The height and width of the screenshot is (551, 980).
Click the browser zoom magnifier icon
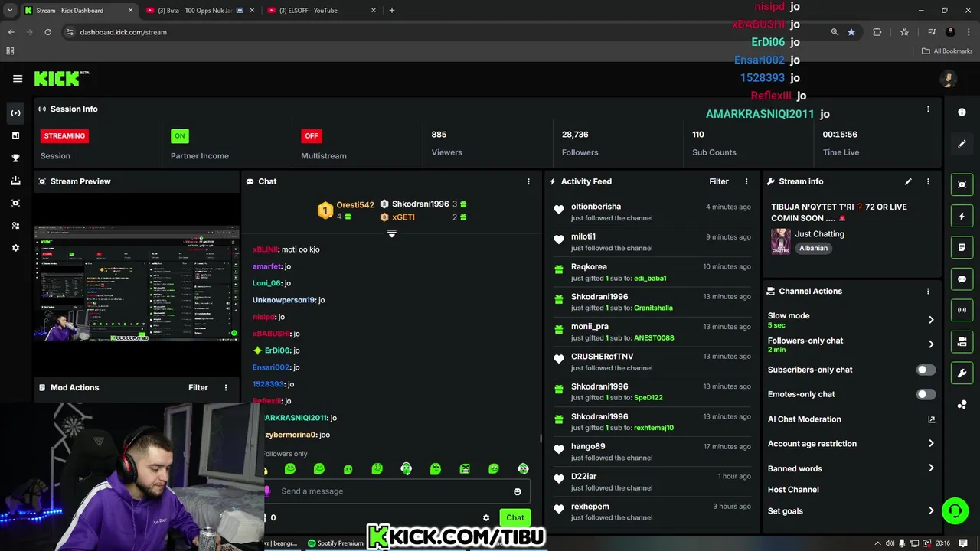835,32
